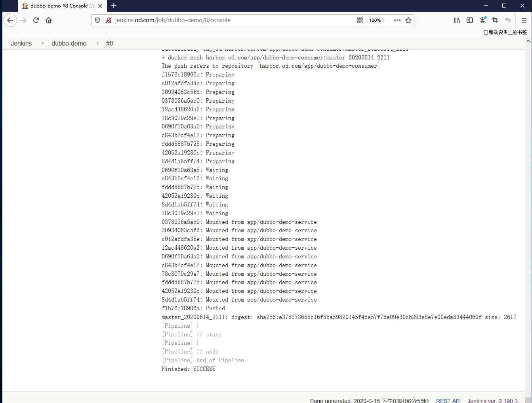Click the '[Pipeline] End of Pipeline' line

(203, 360)
